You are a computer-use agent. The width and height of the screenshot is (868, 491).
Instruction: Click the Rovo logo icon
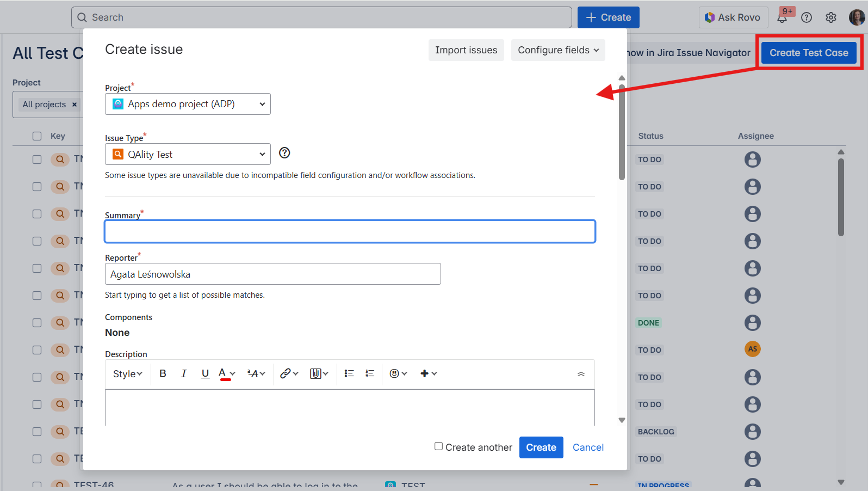(x=710, y=17)
